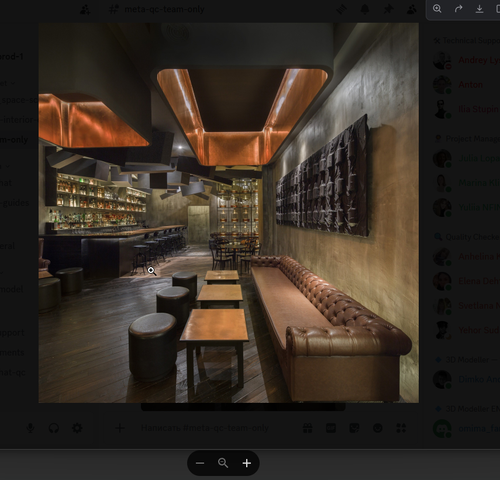Click the message input for #meta-qc-team-only
The height and width of the screenshot is (480, 500).
tap(205, 428)
